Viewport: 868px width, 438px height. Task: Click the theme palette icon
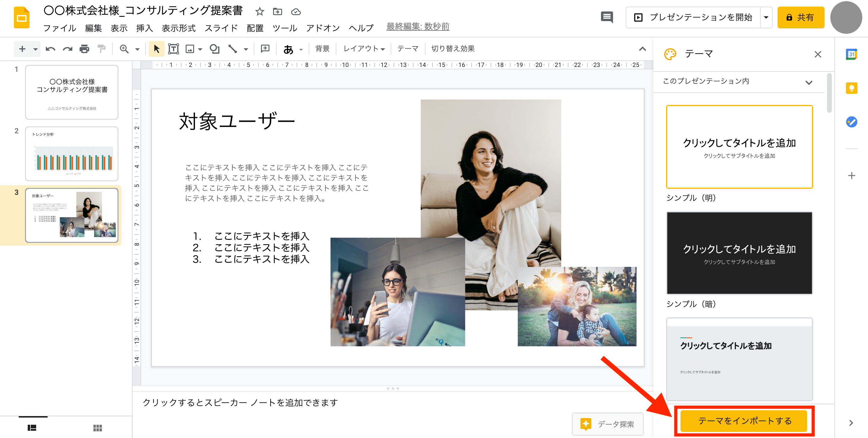pyautogui.click(x=670, y=54)
